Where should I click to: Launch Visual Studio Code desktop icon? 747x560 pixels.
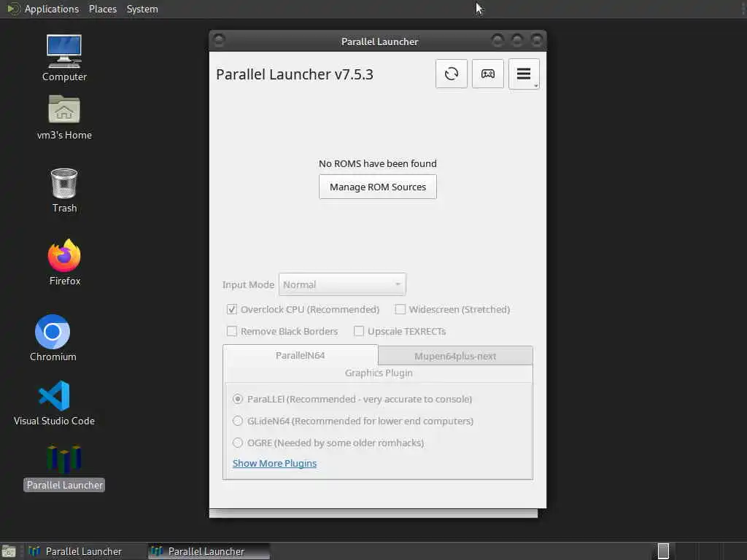54,402
